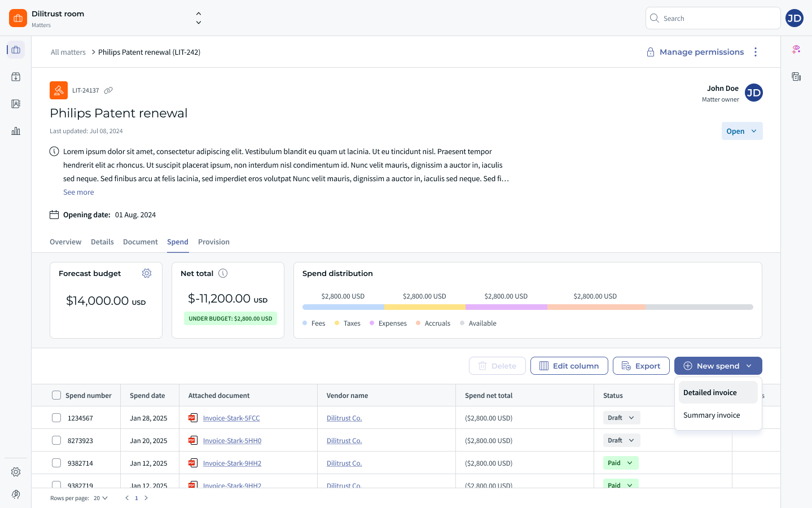Open the contacts icon in sidebar
This screenshot has width=812, height=508.
16,104
